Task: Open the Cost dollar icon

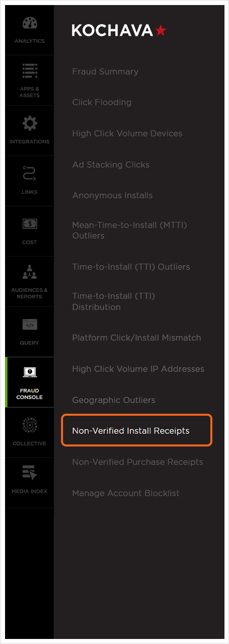Action: click(x=30, y=224)
